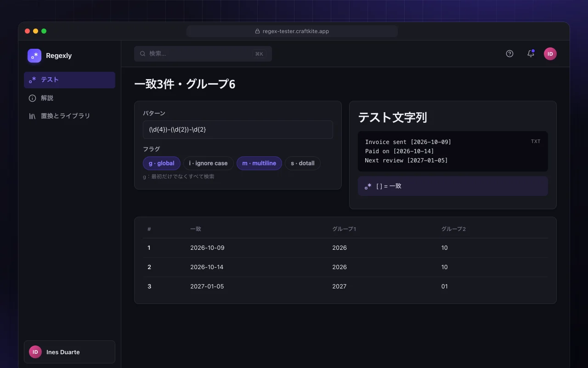Click the Regexly app name

[59, 56]
